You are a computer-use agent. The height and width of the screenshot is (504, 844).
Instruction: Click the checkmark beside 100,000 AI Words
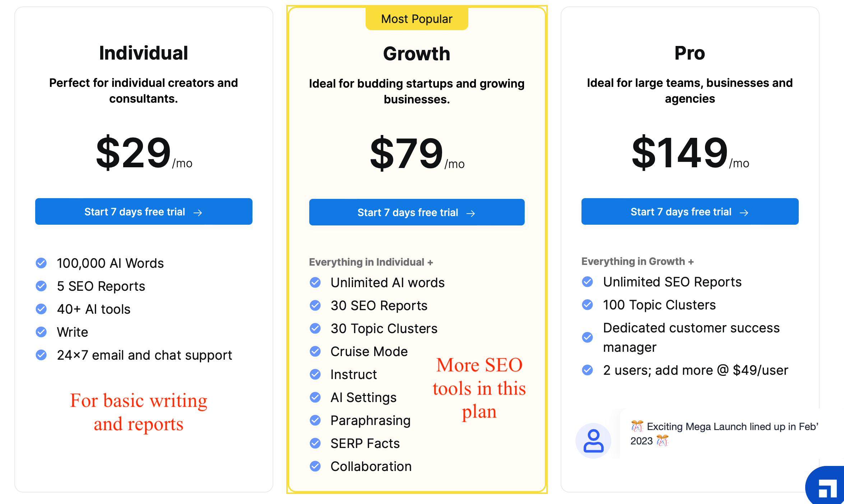41,263
